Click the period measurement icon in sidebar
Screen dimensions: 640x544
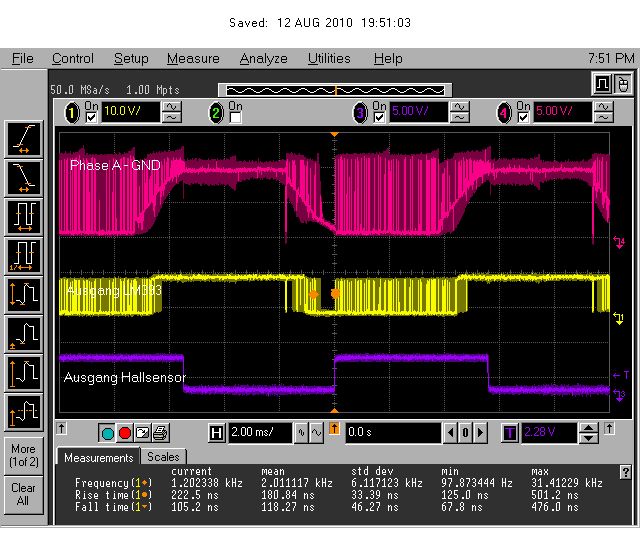tap(24, 217)
